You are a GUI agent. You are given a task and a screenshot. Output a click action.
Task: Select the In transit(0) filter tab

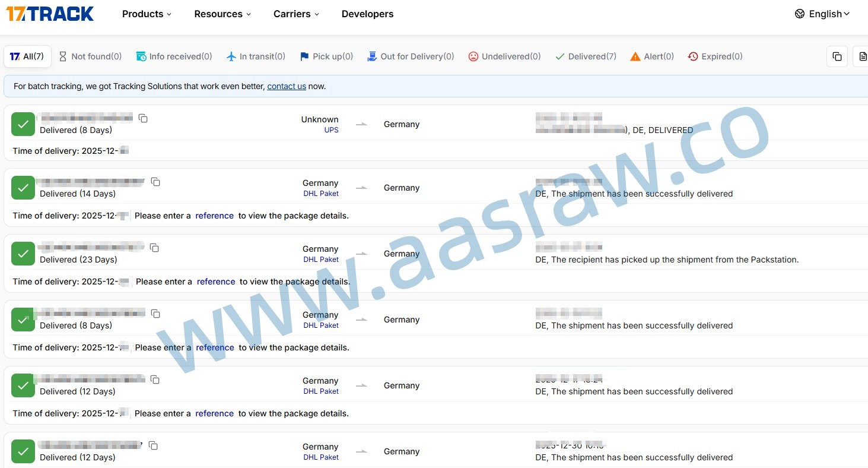point(256,56)
